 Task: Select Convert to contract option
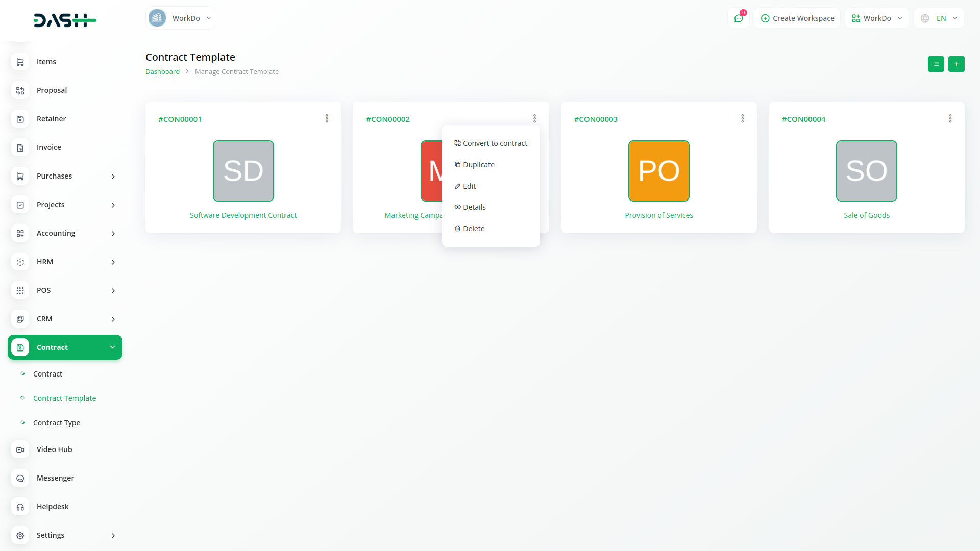[x=491, y=143]
